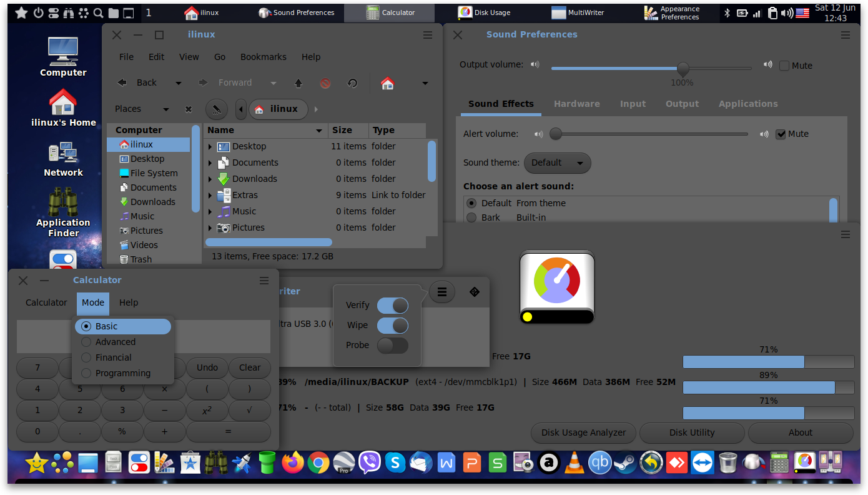Open the Bookmarks menu in file manager

[264, 57]
